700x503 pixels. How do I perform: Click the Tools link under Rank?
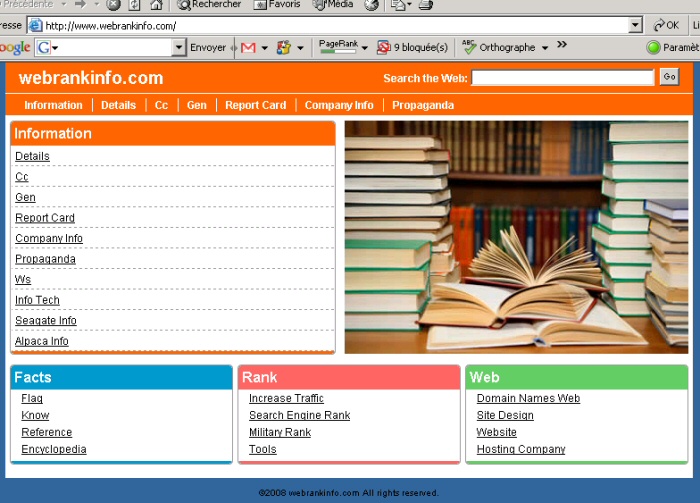tap(262, 449)
